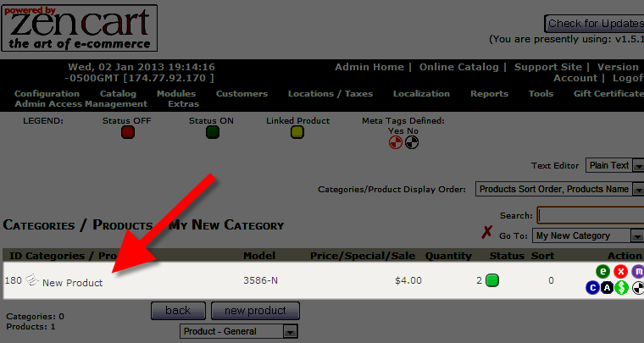Open the Configuration menu

click(47, 93)
